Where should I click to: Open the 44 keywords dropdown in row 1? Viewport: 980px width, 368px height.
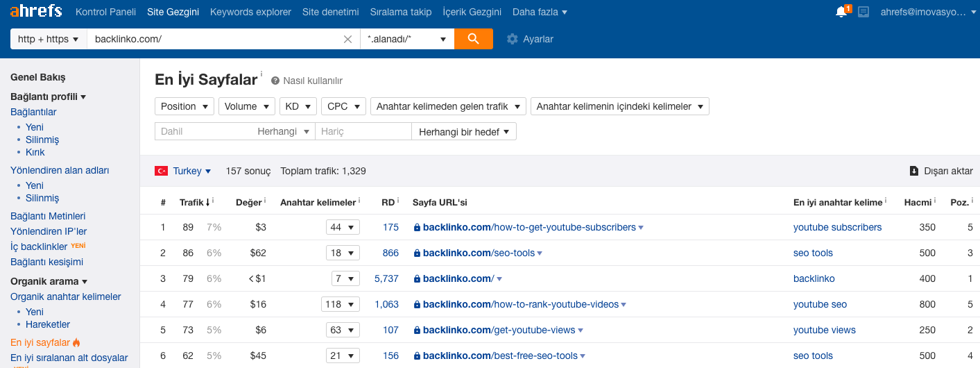[343, 227]
